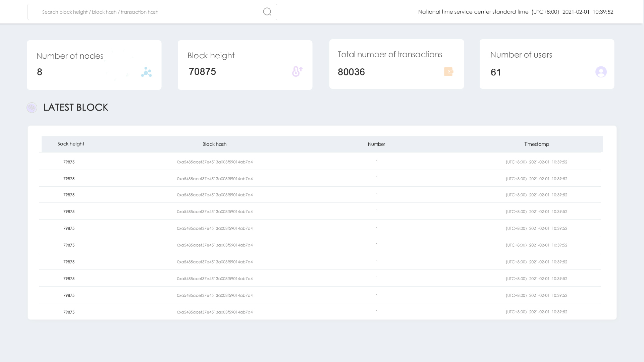Open the Block height card

click(245, 65)
